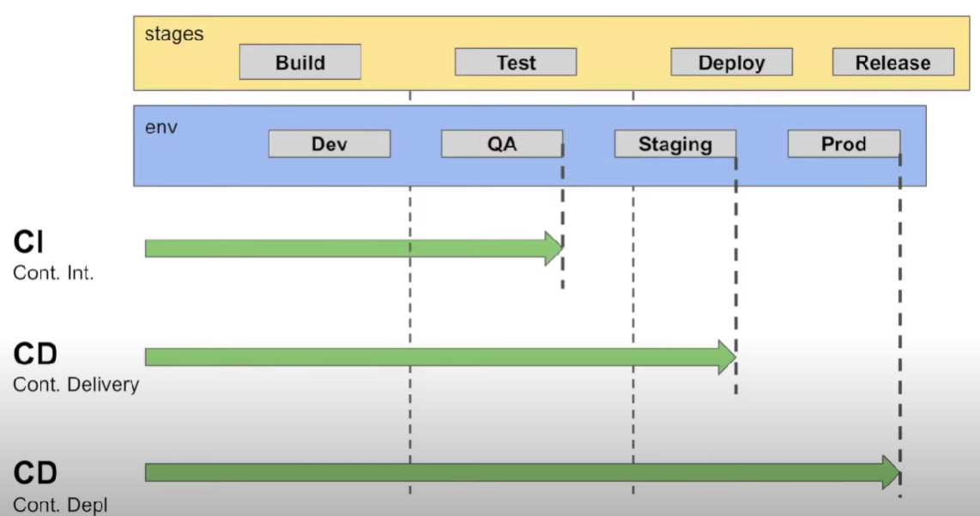Screen dimensions: 980x516
Task: Select the QA environment box
Action: [x=502, y=144]
